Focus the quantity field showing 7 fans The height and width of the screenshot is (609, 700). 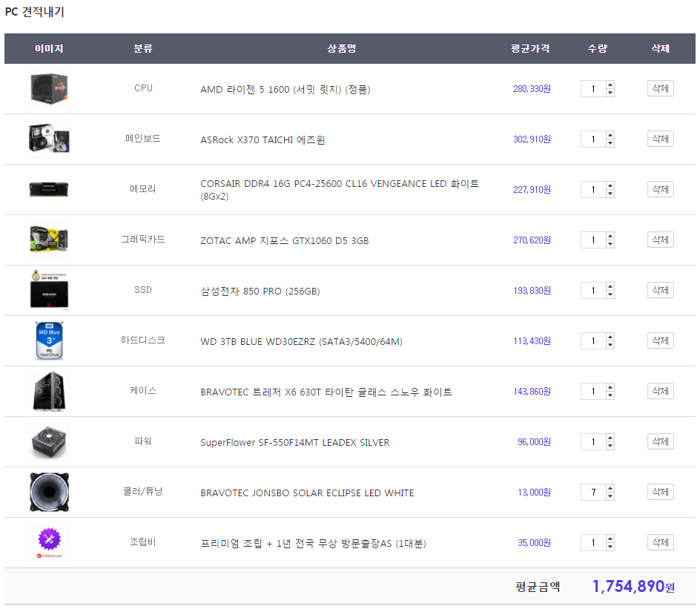coord(593,492)
